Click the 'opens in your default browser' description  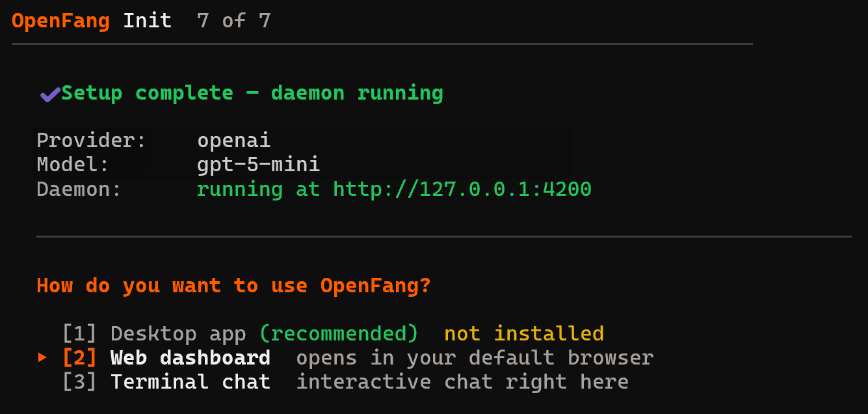click(474, 357)
